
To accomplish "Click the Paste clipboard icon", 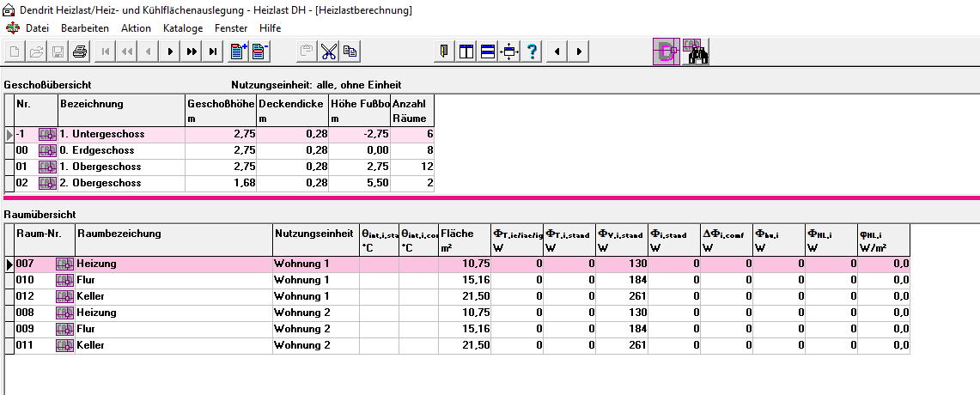I will (x=307, y=52).
